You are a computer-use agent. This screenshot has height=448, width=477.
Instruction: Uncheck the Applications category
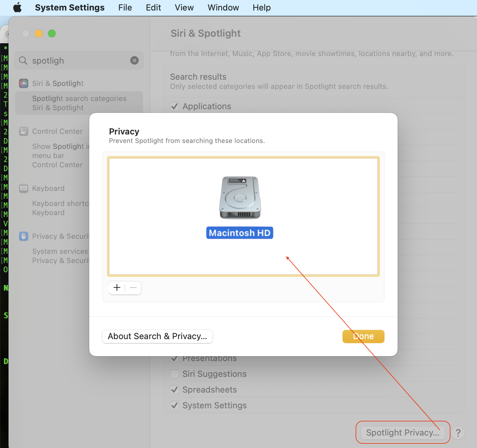pyautogui.click(x=175, y=106)
